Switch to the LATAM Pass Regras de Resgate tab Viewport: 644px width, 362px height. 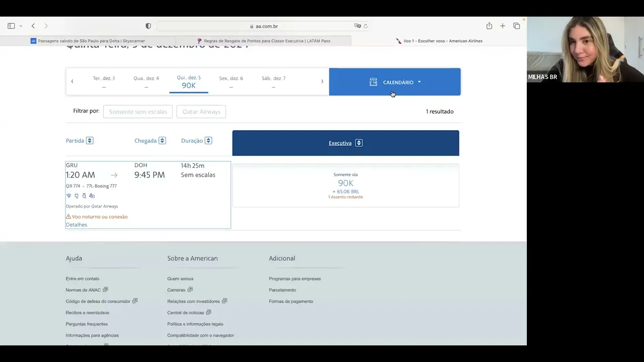pyautogui.click(x=263, y=41)
